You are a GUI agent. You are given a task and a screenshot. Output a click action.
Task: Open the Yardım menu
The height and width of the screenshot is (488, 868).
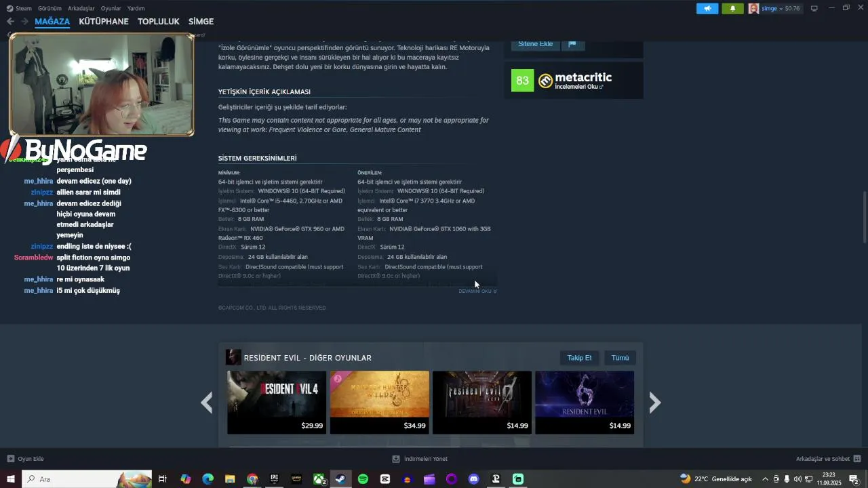136,8
